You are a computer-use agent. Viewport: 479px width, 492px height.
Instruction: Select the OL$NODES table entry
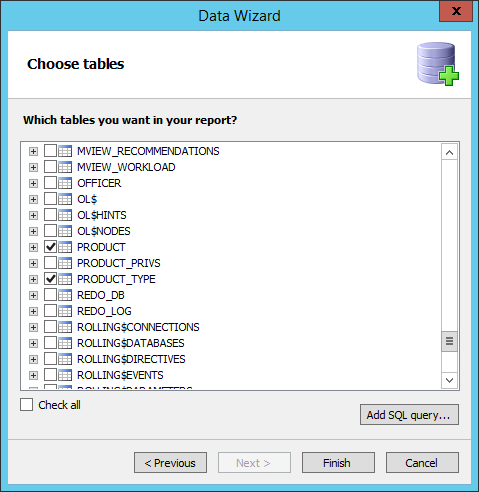[x=104, y=231]
